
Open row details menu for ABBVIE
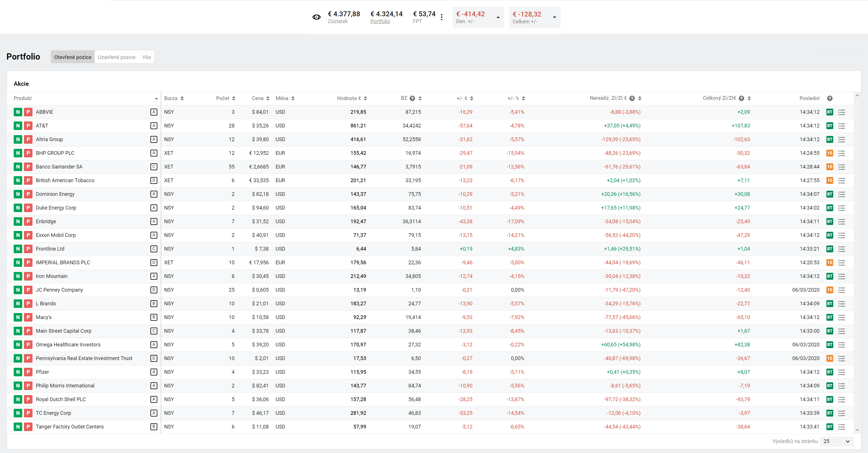pyautogui.click(x=842, y=112)
